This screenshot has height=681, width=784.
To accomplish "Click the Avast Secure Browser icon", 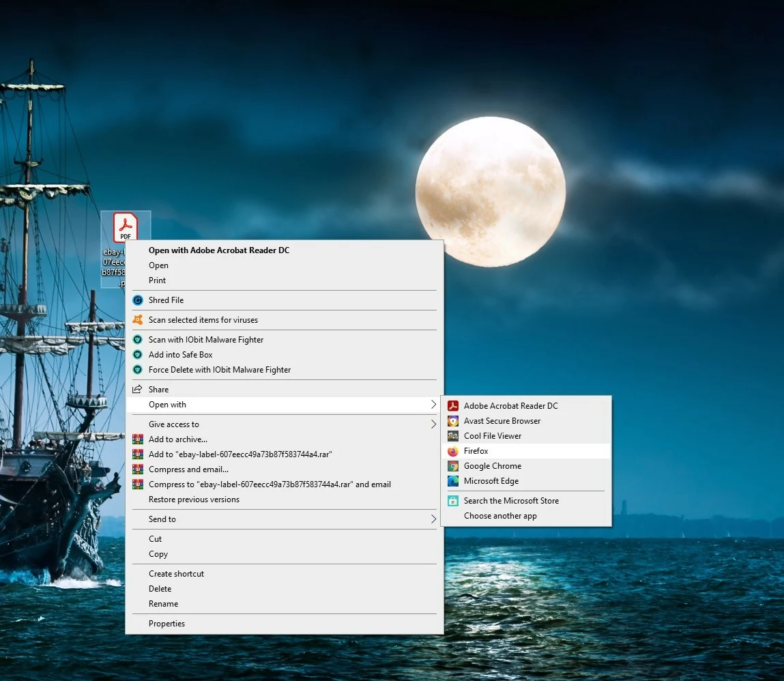I will click(x=453, y=420).
